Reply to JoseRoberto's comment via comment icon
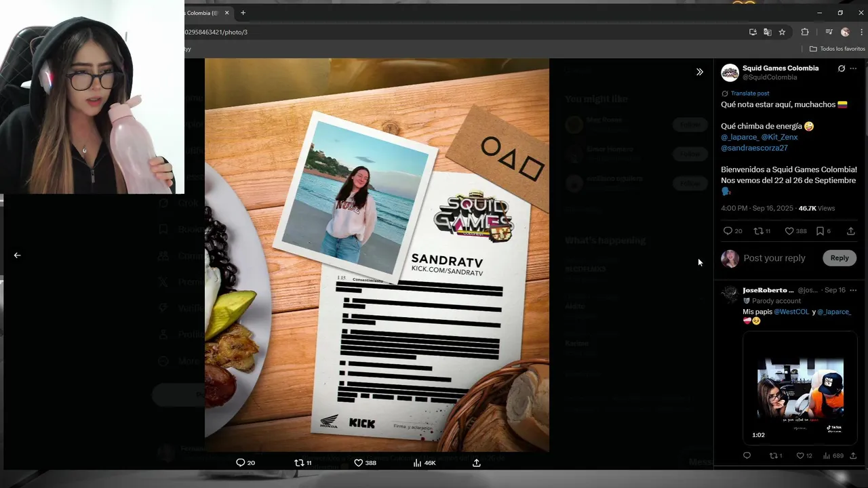The height and width of the screenshot is (488, 868). (747, 455)
